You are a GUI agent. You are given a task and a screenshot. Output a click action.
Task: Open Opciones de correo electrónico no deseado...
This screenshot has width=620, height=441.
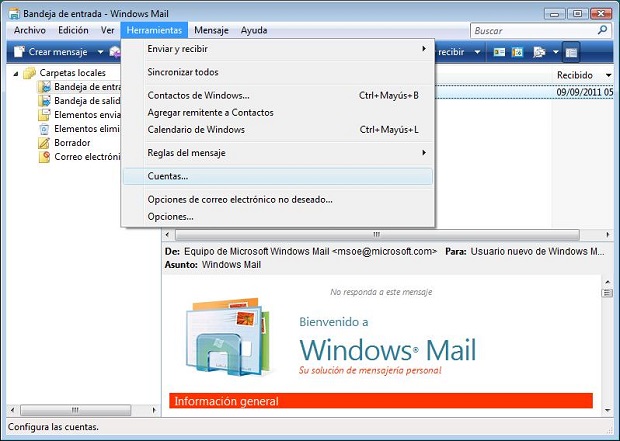[x=278, y=199]
